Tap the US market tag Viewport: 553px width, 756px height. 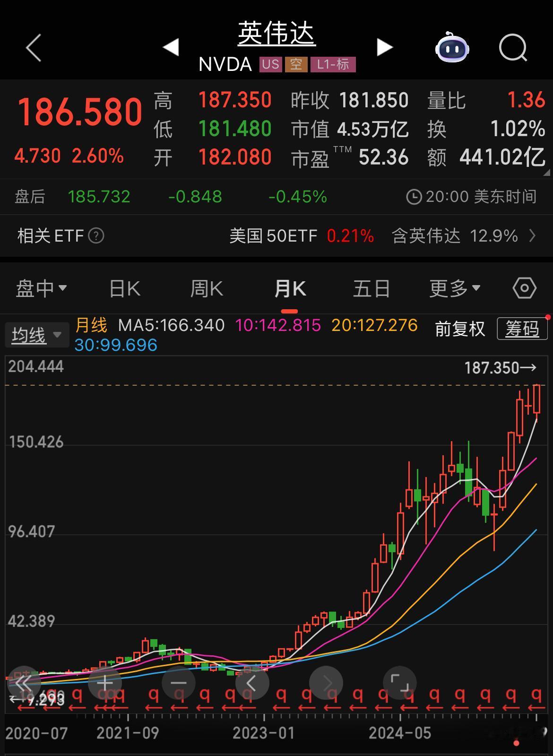270,64
